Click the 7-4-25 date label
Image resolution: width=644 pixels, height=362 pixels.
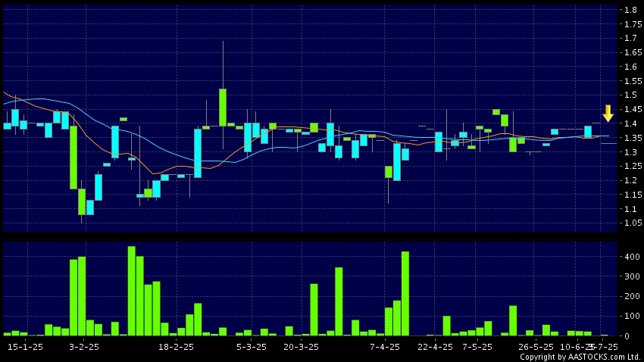(385, 347)
